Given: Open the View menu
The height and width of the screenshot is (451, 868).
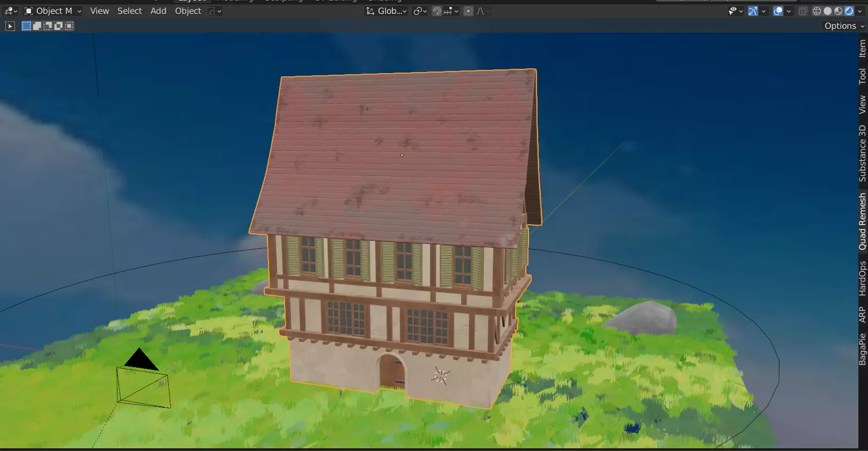Looking at the screenshot, I should coord(99,11).
